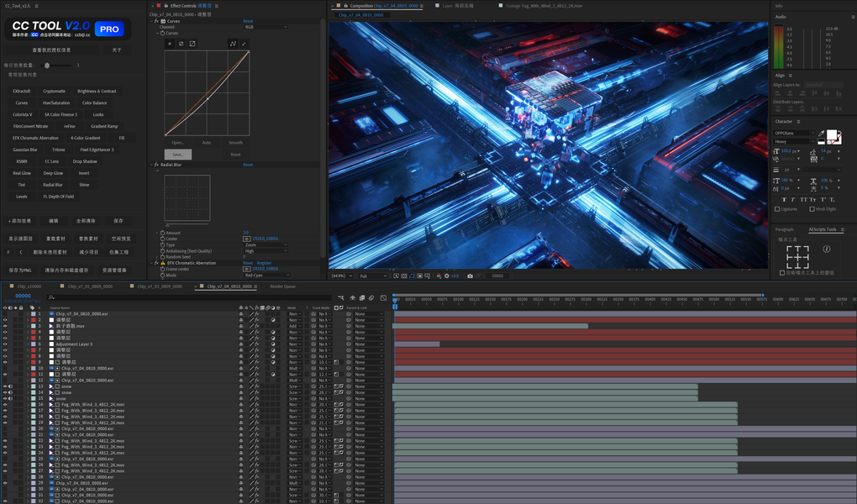Click the superscript button in Character panel
This screenshot has height=504, width=857.
point(823,200)
